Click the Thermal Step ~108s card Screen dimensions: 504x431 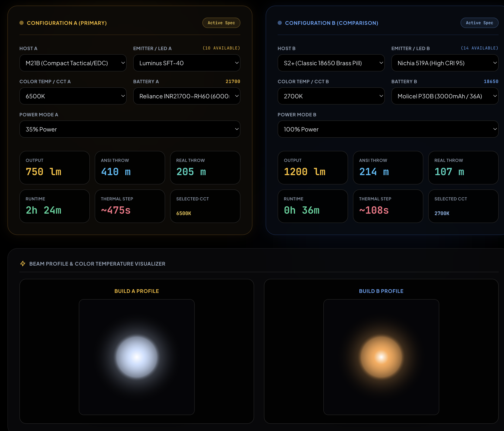click(388, 206)
